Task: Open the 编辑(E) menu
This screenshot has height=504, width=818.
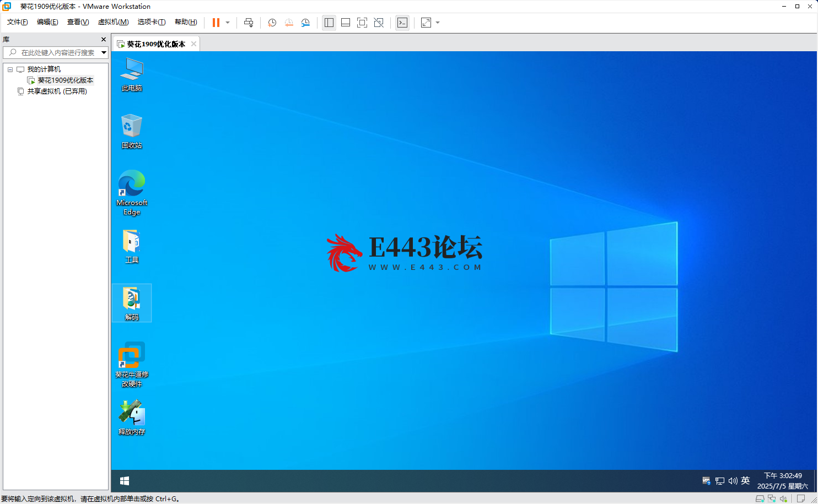Action: click(47, 22)
